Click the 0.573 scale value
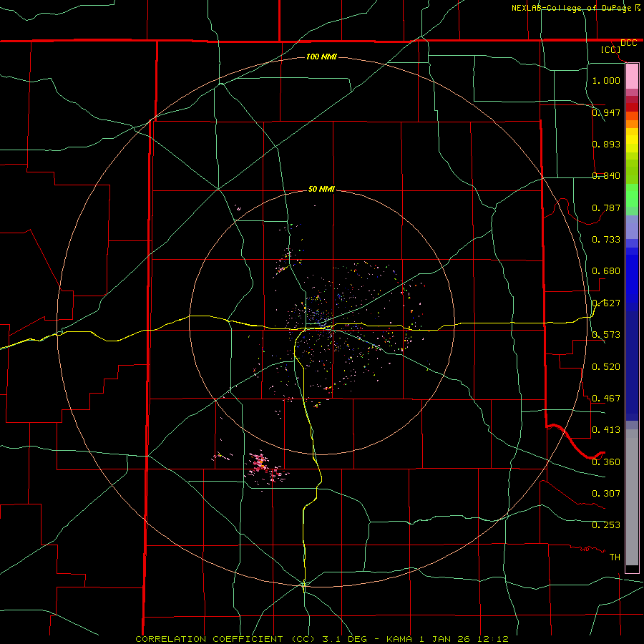The width and height of the screenshot is (644, 644). point(606,334)
